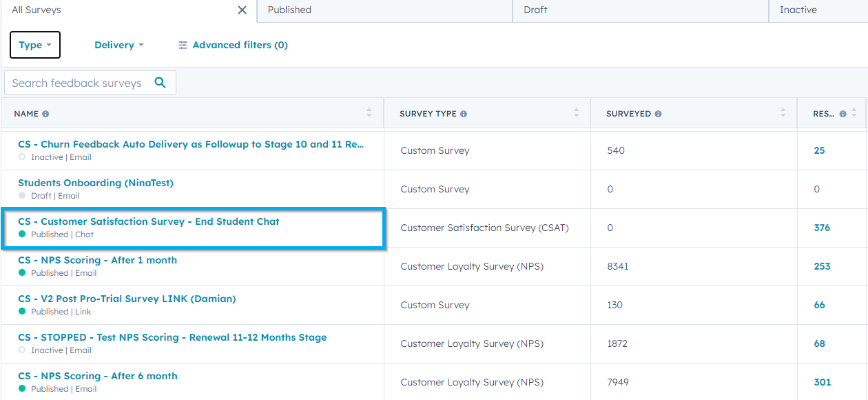Switch to the Draft tab
Image resolution: width=868 pixels, height=400 pixels.
point(535,10)
